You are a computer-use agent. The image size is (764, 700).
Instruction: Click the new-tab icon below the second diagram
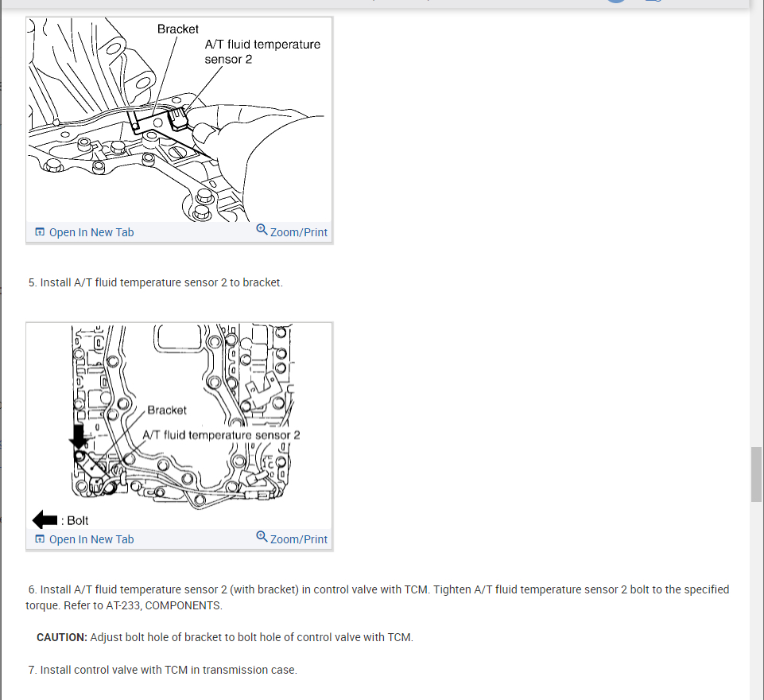click(40, 539)
